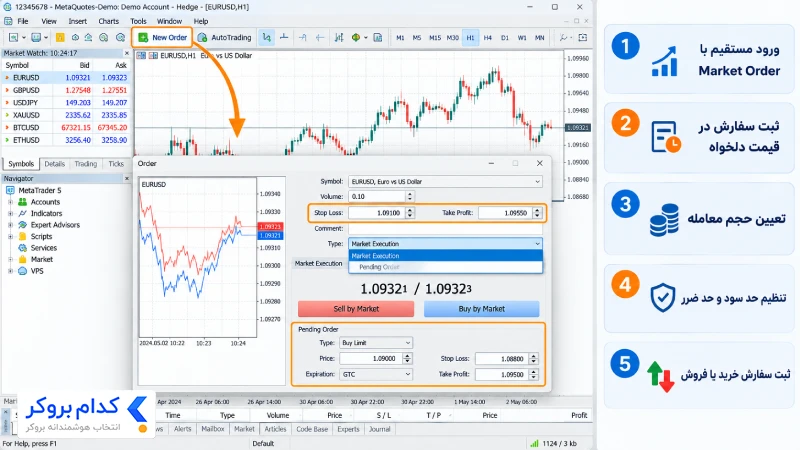The image size is (800, 450).
Task: Open the Journal tab in the toolbox
Action: point(380,429)
